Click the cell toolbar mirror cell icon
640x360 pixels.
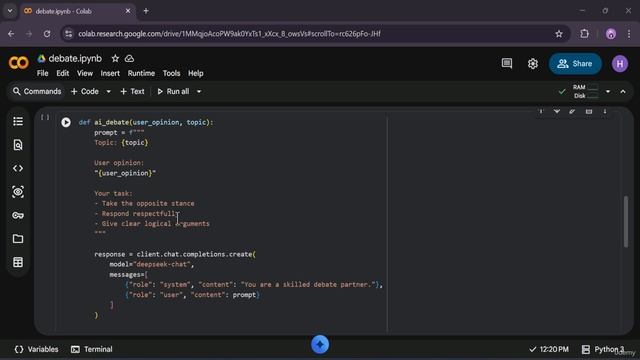[x=589, y=111]
